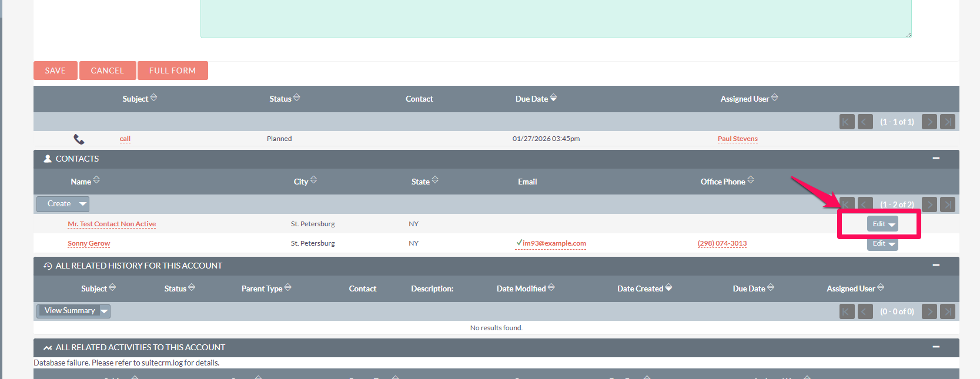
Task: Sort history by Parent Type icon
Action: click(288, 287)
